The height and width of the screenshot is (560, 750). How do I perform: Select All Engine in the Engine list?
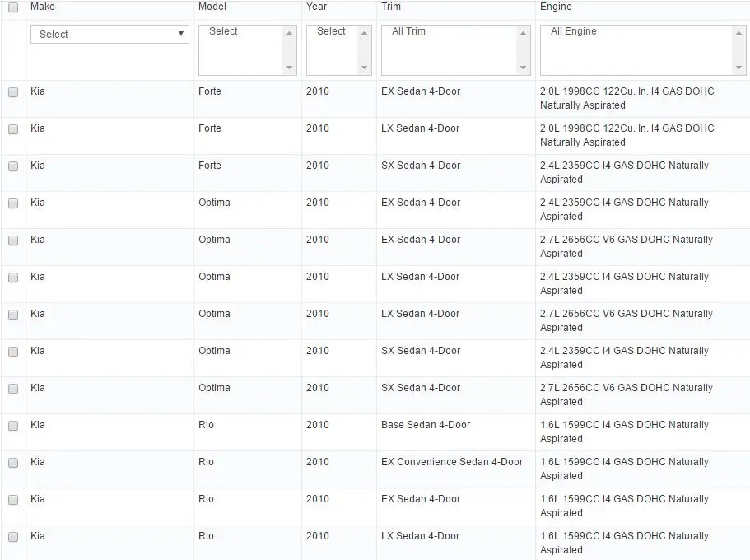(x=574, y=31)
